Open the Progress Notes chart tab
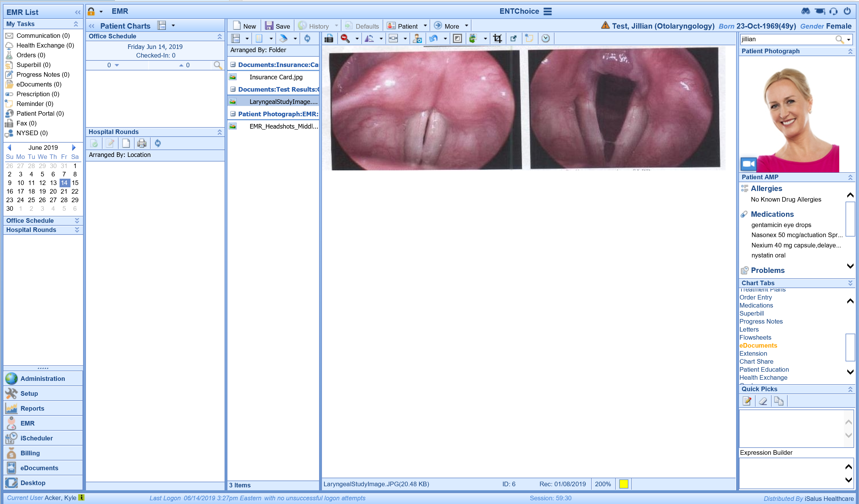 [761, 321]
